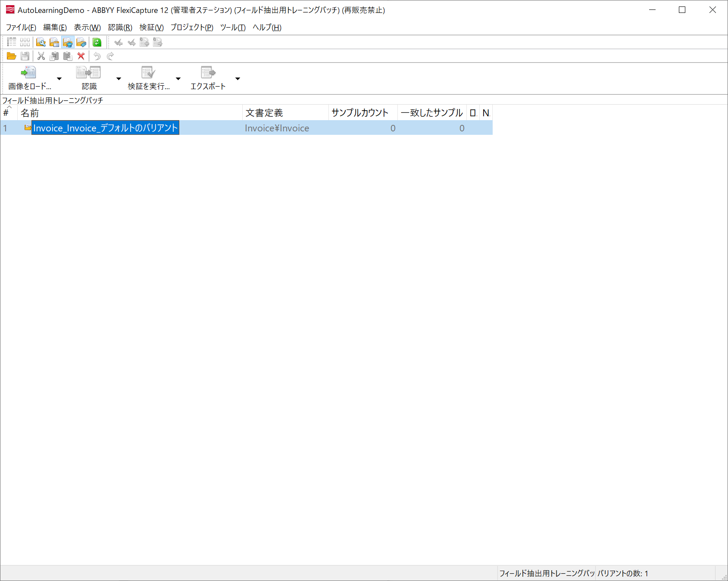Open the ヘルプ(H) menu

click(267, 28)
